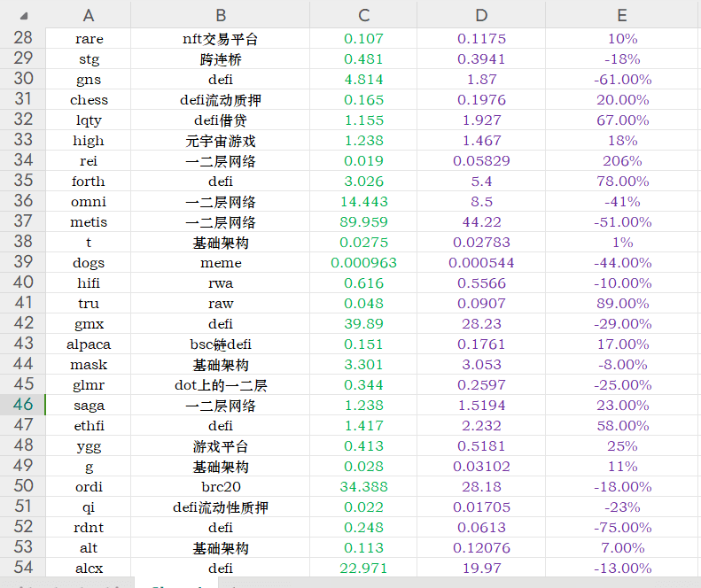This screenshot has width=701, height=588.
Task: Click cell 'rwa' in hifi row
Action: pyautogui.click(x=220, y=282)
